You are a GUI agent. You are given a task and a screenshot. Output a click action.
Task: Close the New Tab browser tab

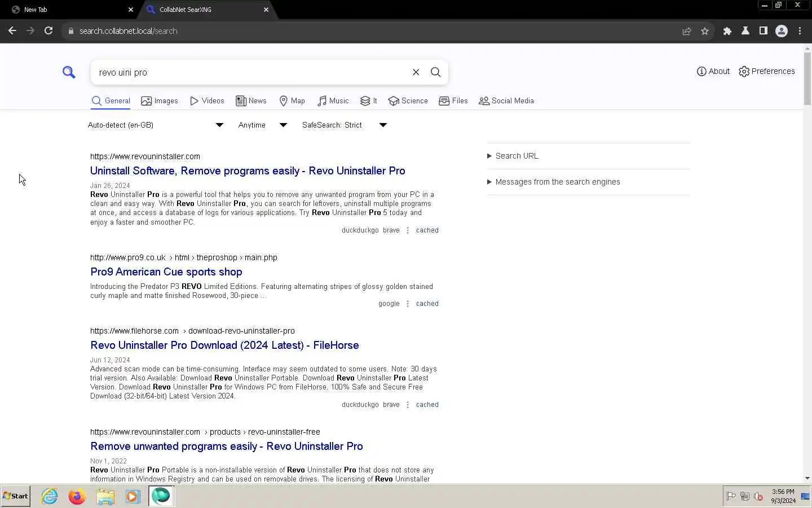click(x=131, y=10)
